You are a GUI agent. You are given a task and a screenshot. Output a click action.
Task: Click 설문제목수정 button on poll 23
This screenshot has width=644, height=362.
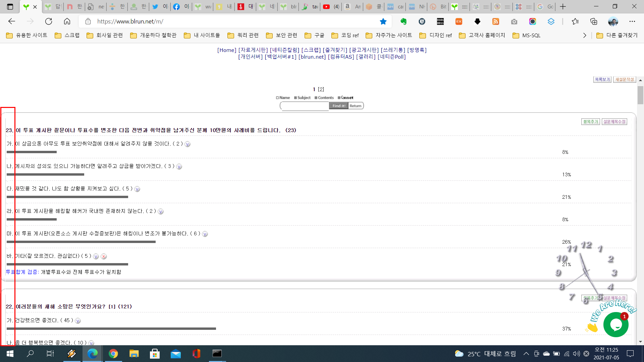(x=614, y=122)
